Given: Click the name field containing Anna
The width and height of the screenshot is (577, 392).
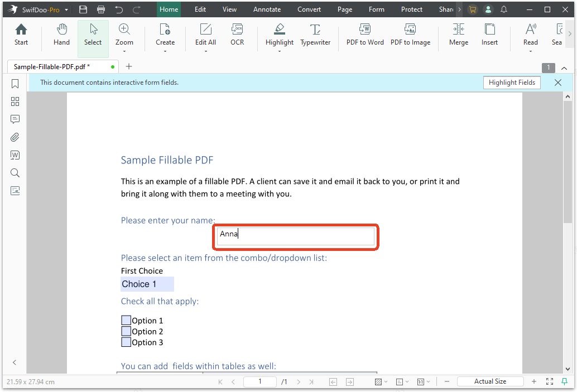Looking at the screenshot, I should 296,236.
